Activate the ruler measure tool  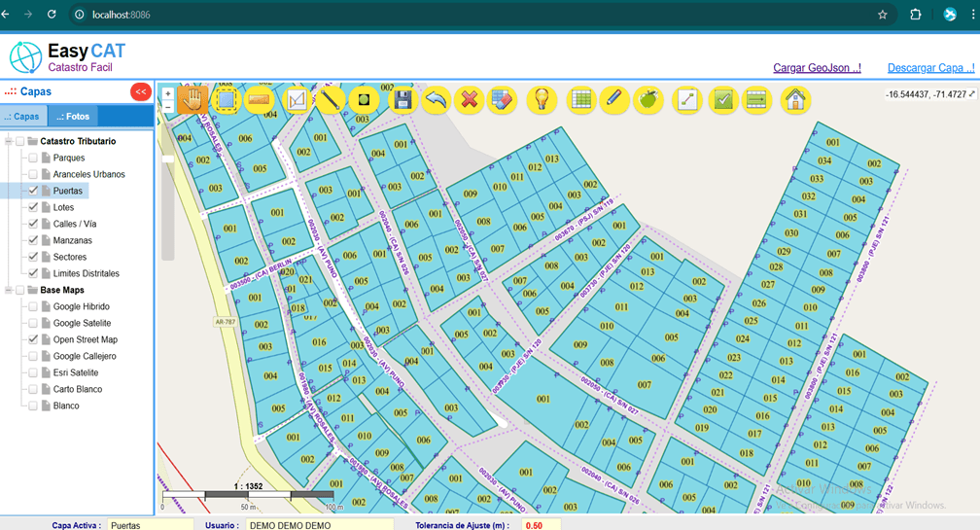(x=259, y=99)
